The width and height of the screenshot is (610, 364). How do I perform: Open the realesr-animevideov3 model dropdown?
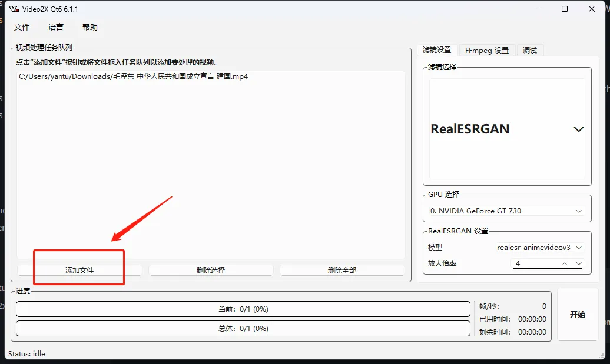pyautogui.click(x=539, y=248)
